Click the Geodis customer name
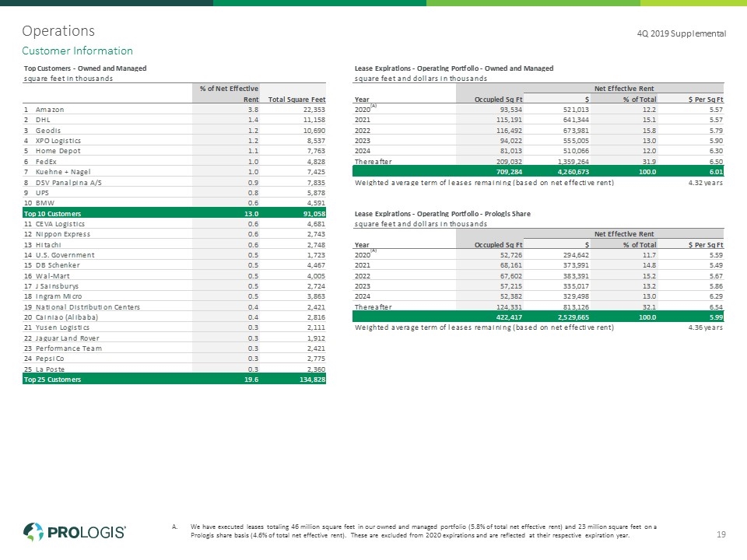Screen dimensions: 747x560 click(48, 131)
